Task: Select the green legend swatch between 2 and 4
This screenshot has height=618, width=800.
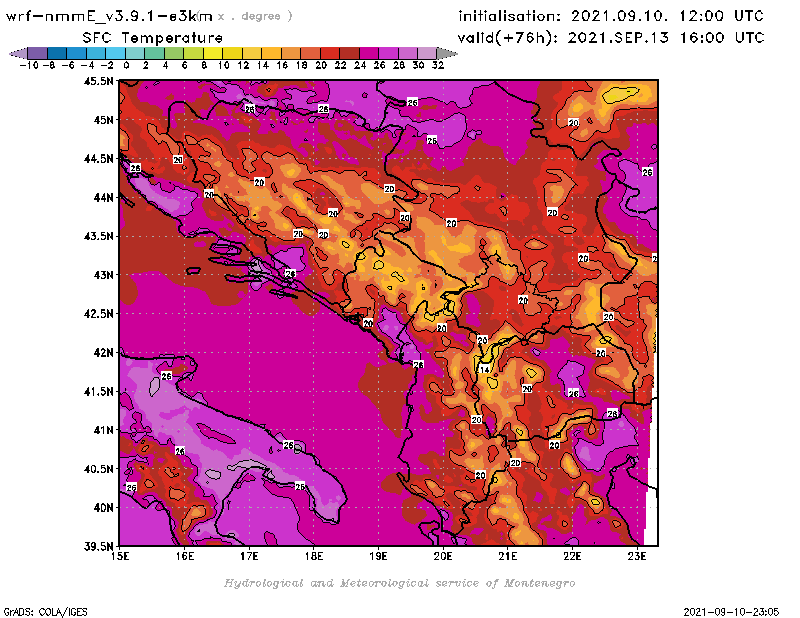Action: [x=155, y=53]
